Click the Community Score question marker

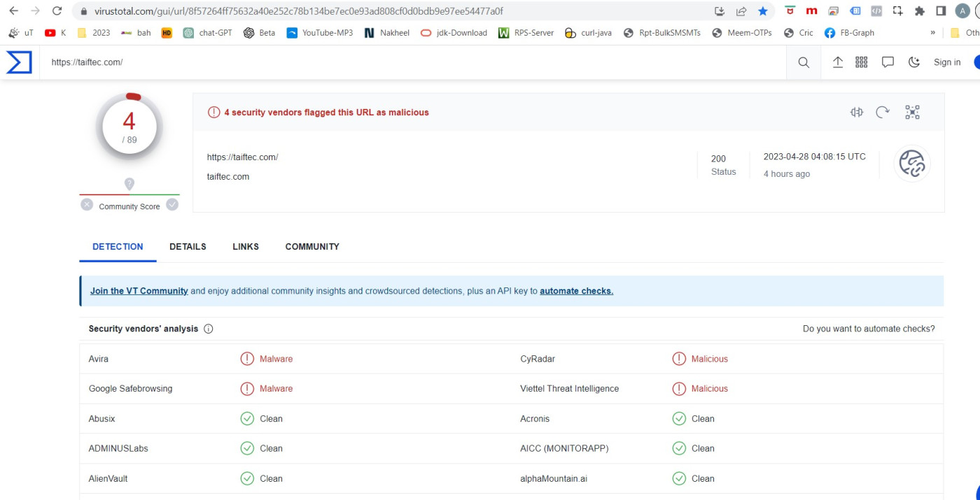click(x=129, y=183)
